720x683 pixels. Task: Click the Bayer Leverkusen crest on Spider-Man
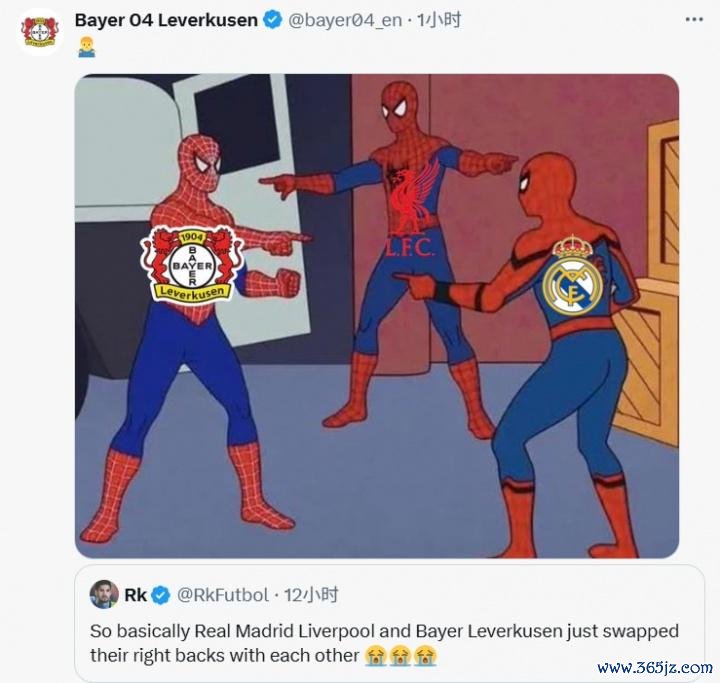pyautogui.click(x=193, y=264)
